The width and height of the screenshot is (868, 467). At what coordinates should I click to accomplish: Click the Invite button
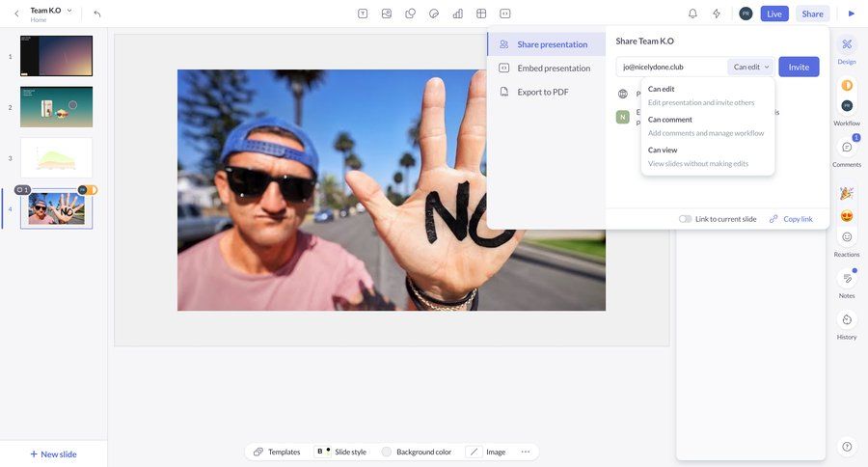pyautogui.click(x=799, y=67)
